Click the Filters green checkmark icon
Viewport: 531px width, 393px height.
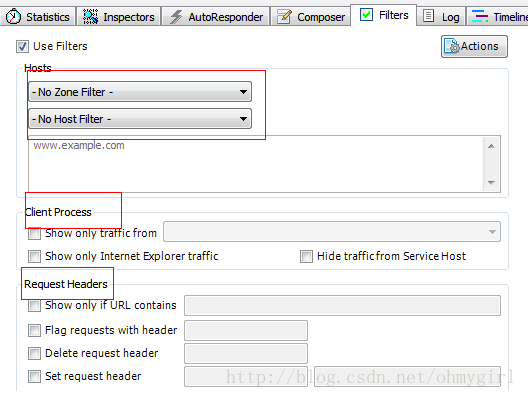click(366, 15)
